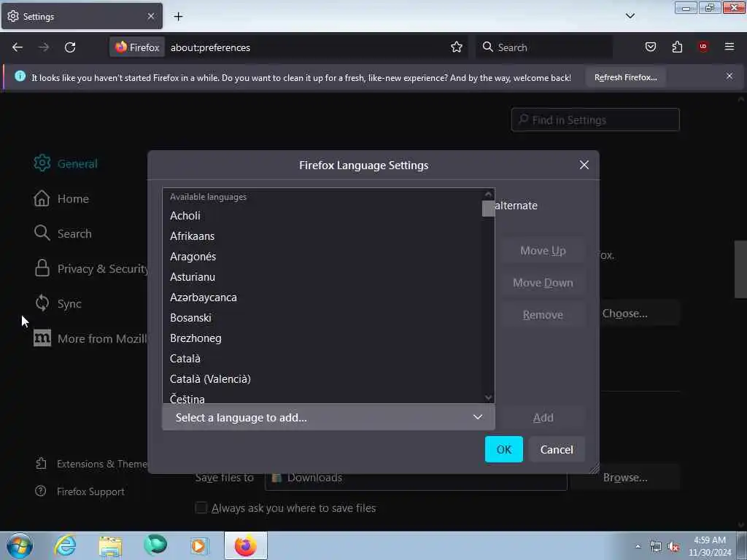Click the Move Up button
This screenshot has height=560, width=747.
[x=543, y=251]
